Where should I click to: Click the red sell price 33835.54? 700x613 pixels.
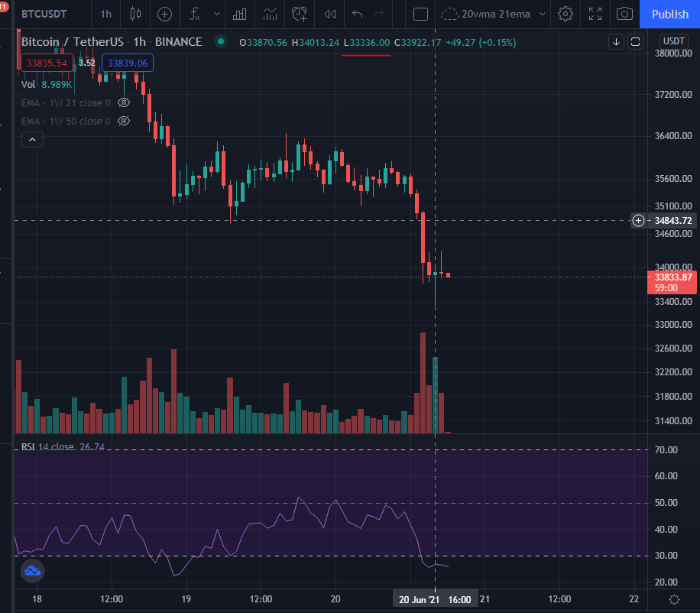(47, 63)
